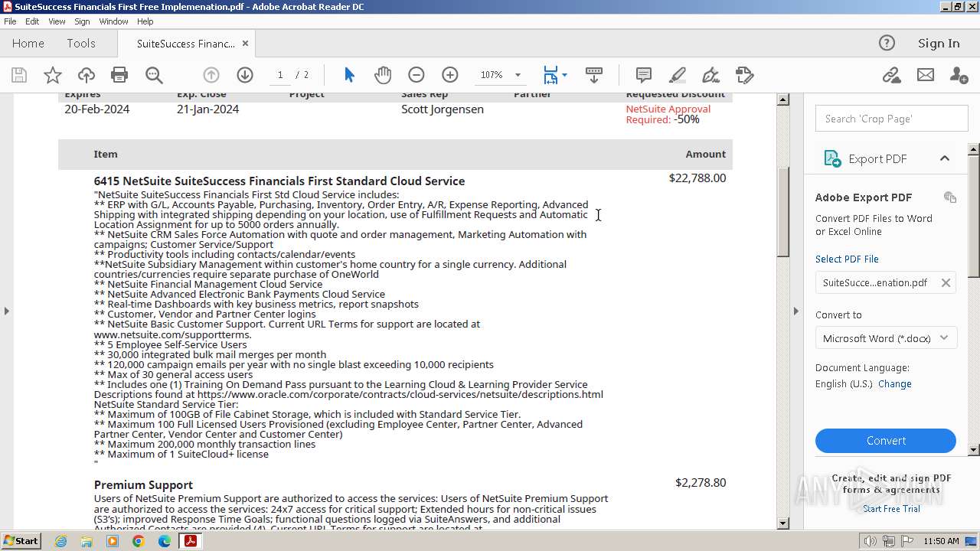Click the Change document language link

[x=895, y=384]
